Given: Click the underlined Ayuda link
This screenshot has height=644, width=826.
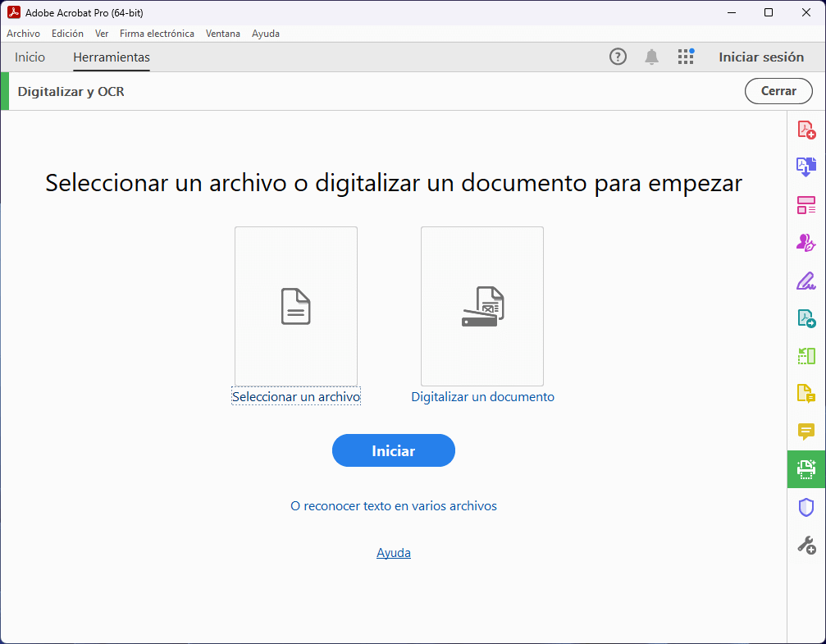Looking at the screenshot, I should 394,553.
